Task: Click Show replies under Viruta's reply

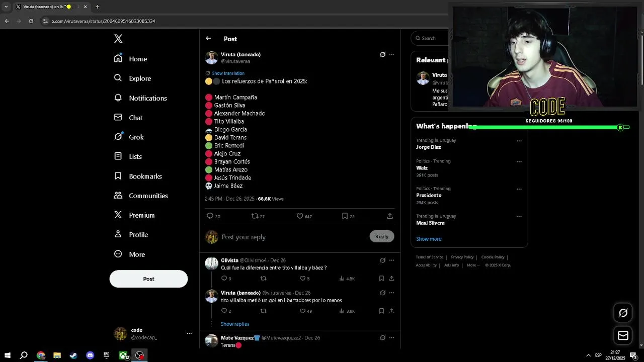Action: pyautogui.click(x=235, y=324)
